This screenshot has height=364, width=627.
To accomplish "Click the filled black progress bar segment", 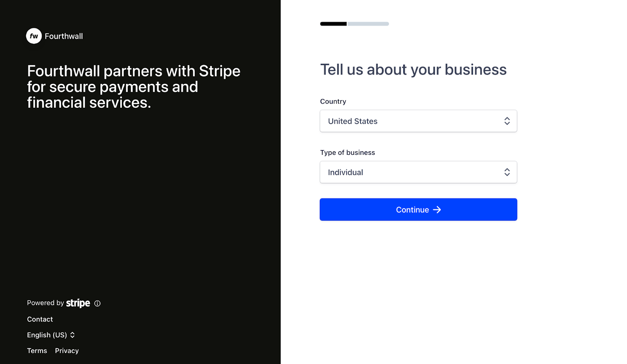I will tap(333, 24).
